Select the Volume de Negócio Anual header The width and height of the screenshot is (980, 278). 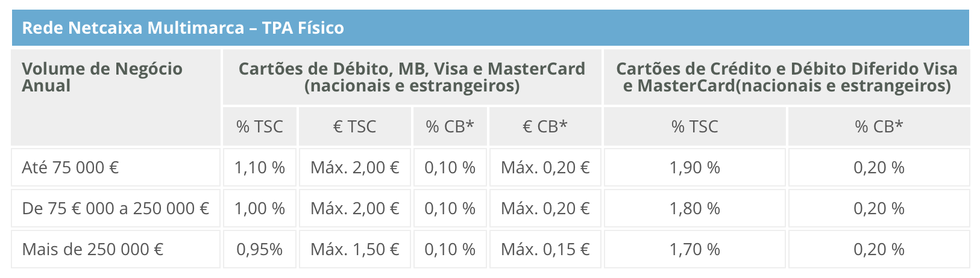pyautogui.click(x=102, y=77)
